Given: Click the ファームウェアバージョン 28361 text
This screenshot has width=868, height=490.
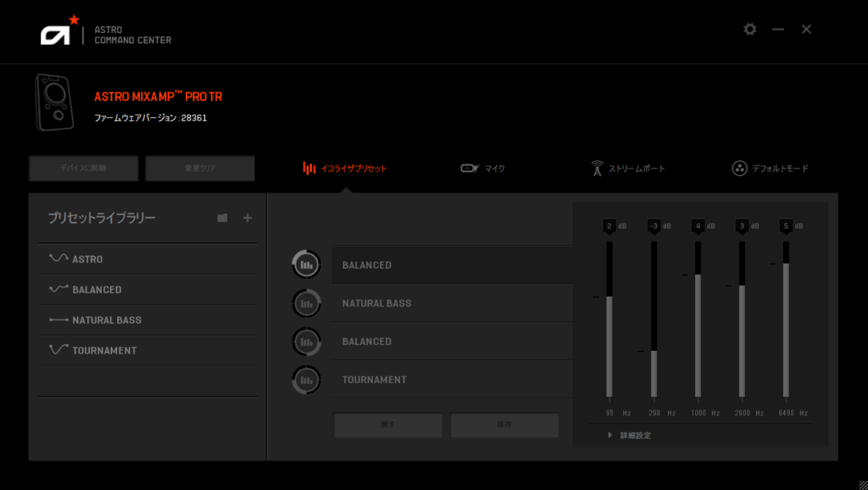Looking at the screenshot, I should coord(151,118).
